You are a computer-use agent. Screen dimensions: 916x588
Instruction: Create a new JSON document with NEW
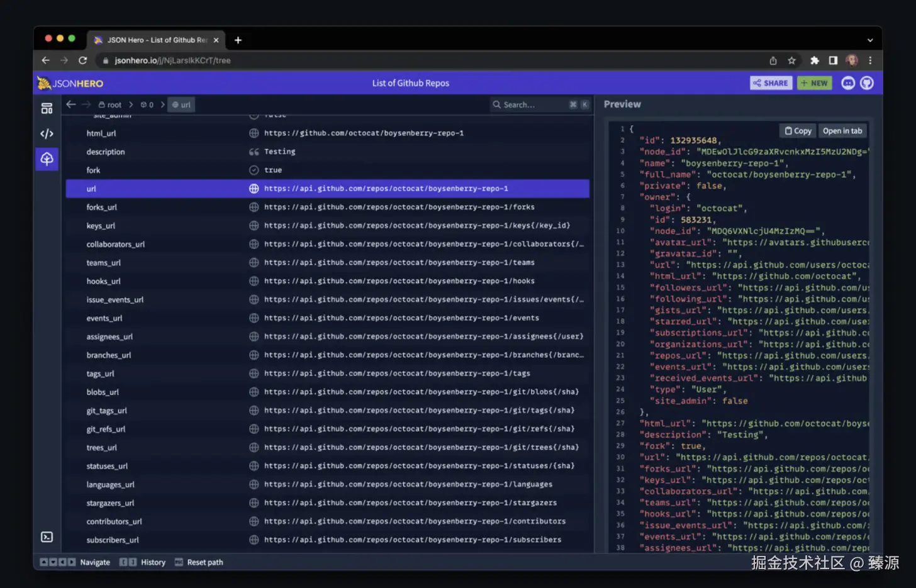[x=815, y=83]
